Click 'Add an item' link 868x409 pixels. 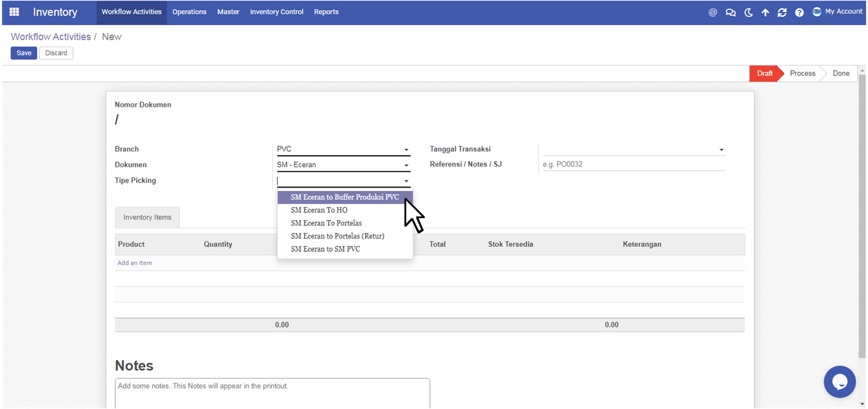[x=135, y=263]
